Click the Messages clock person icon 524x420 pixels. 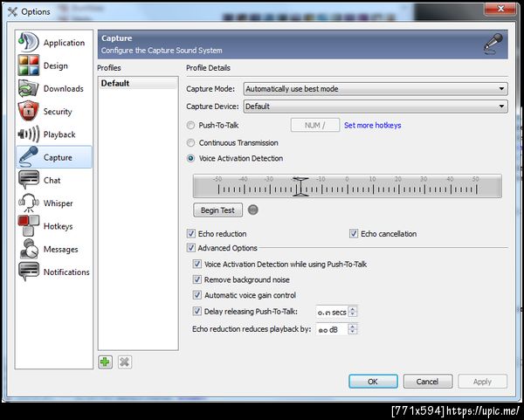pos(29,249)
